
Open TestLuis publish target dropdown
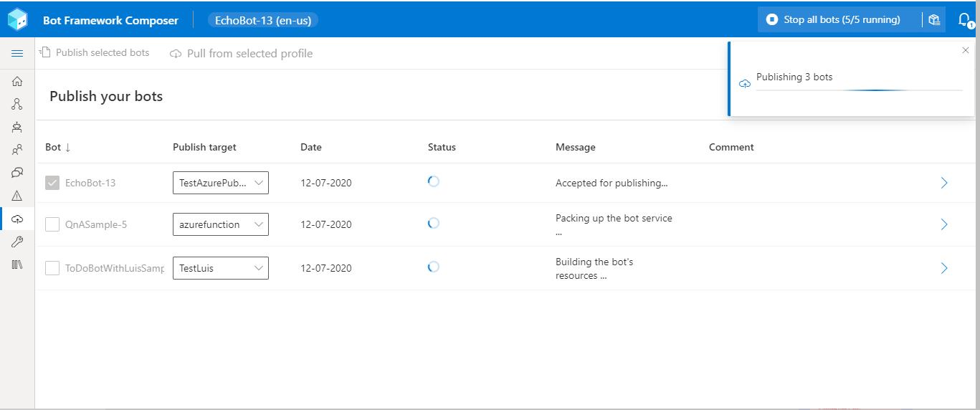click(221, 268)
